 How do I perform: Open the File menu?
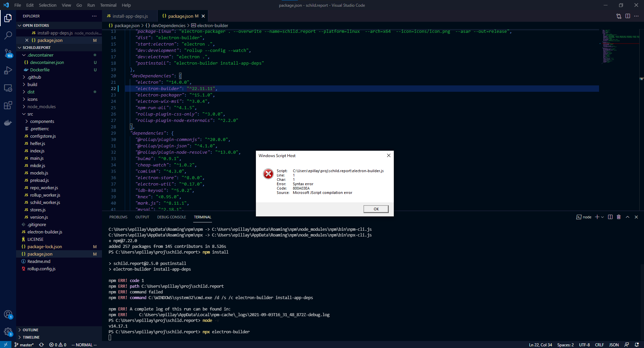click(x=18, y=5)
